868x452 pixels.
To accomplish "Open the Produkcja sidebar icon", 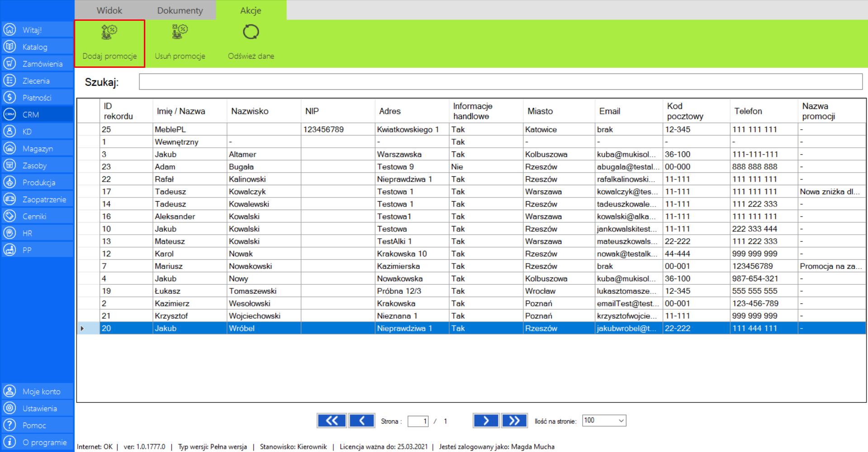I will (9, 182).
